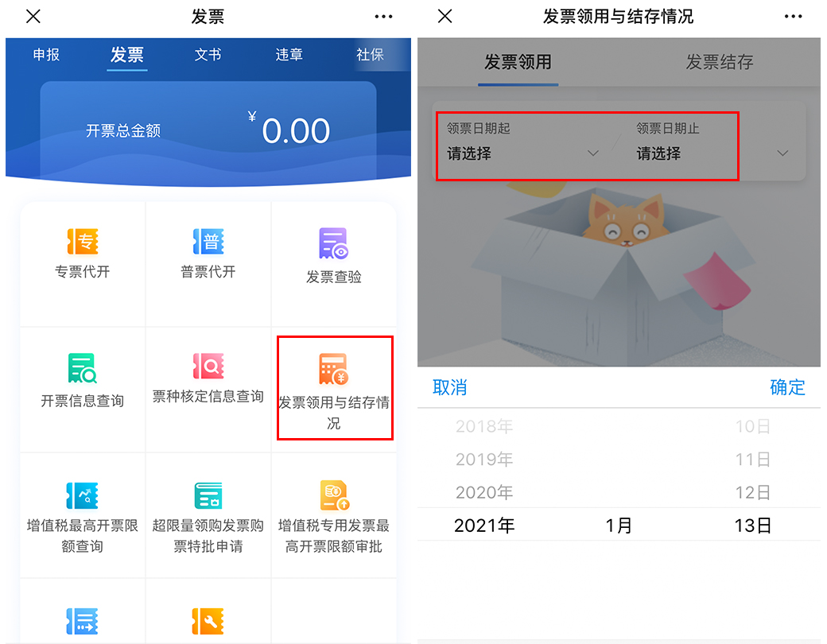Tap 确定 in date picker
This screenshot has width=827, height=644.
pos(787,388)
